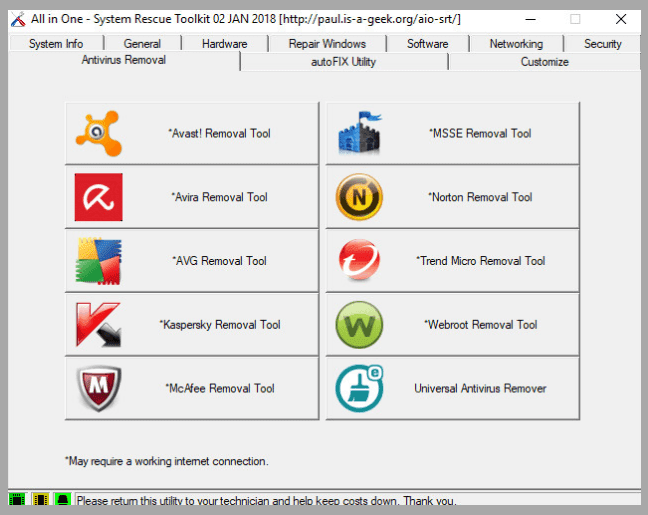This screenshot has width=648, height=515.
Task: Click the green bell-shaped status bar icon
Action: tap(62, 499)
